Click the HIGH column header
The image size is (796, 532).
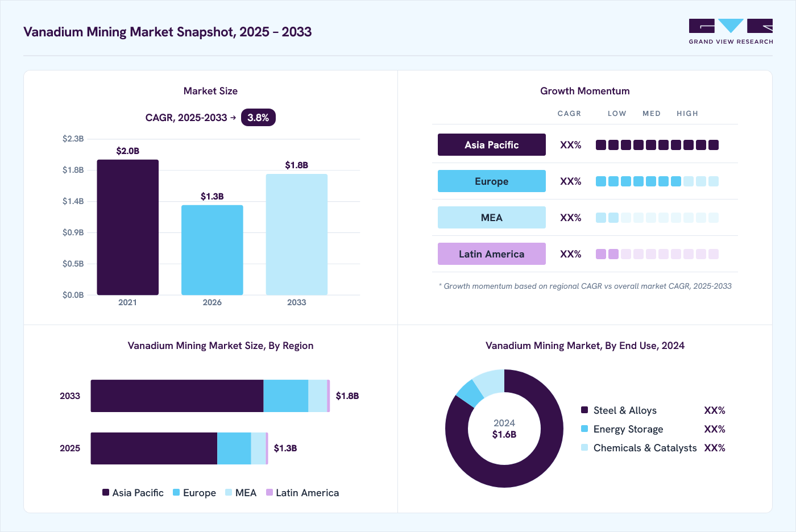[x=687, y=114]
